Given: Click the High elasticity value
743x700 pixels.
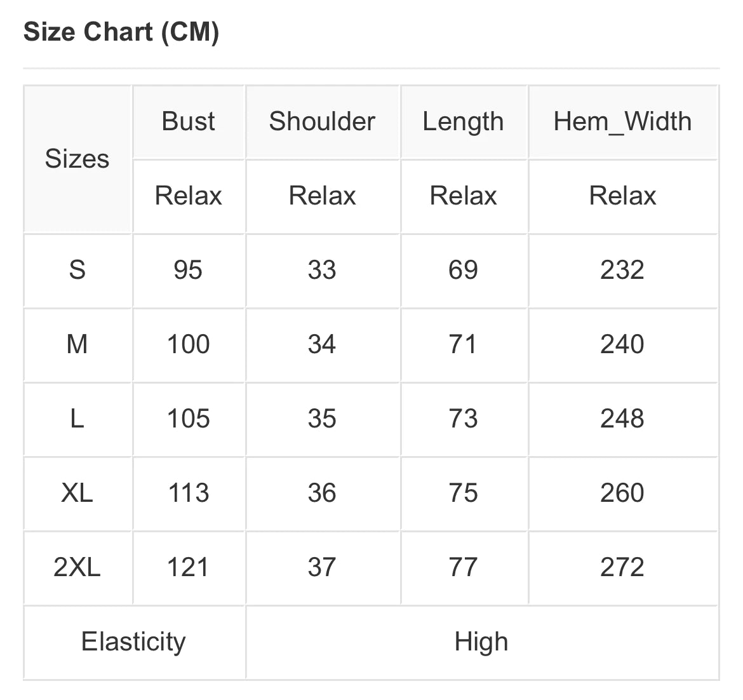Looking at the screenshot, I should 481,642.
